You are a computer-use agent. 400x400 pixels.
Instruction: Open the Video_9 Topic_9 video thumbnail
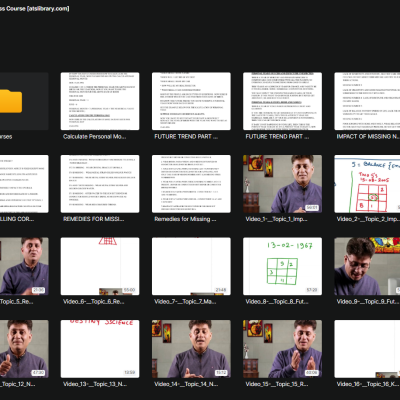click(367, 266)
